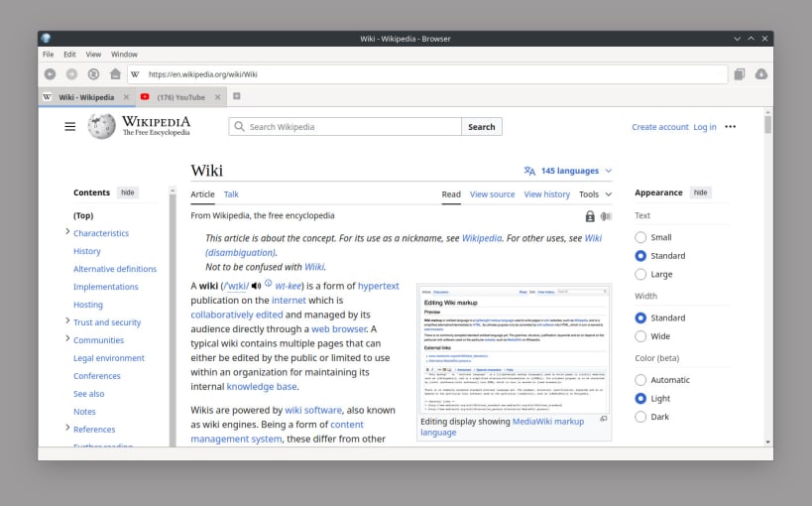Expand the Communities contents section
The image size is (812, 506).
click(67, 338)
